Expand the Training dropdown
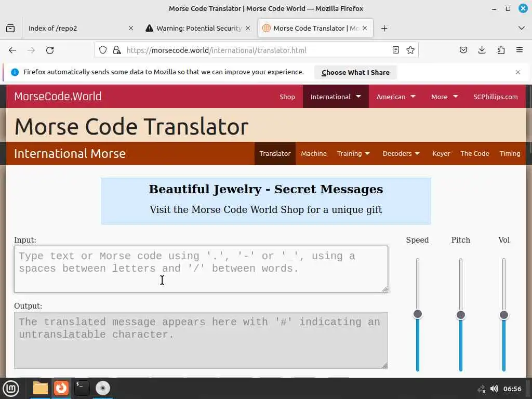This screenshot has height=399, width=532. click(353, 154)
